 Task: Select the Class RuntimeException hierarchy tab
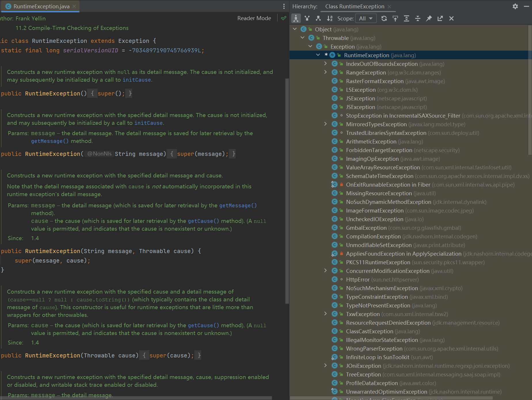point(355,6)
